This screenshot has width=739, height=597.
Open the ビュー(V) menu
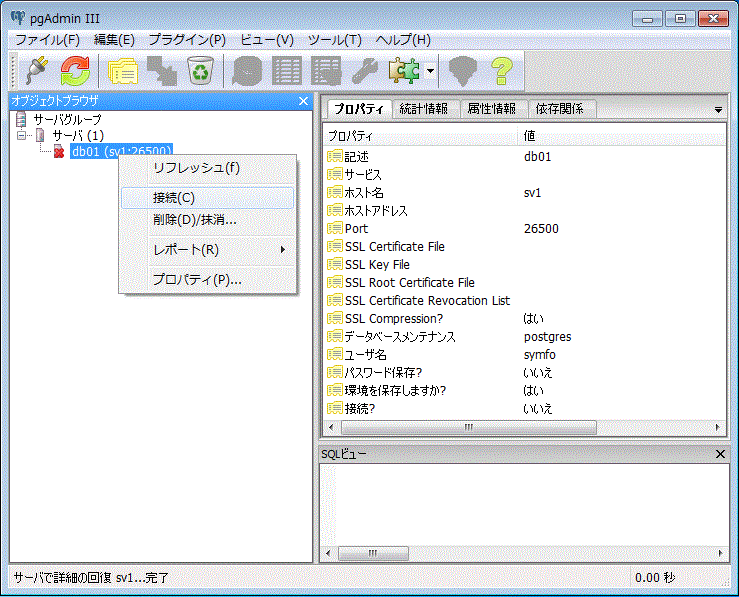(x=267, y=40)
